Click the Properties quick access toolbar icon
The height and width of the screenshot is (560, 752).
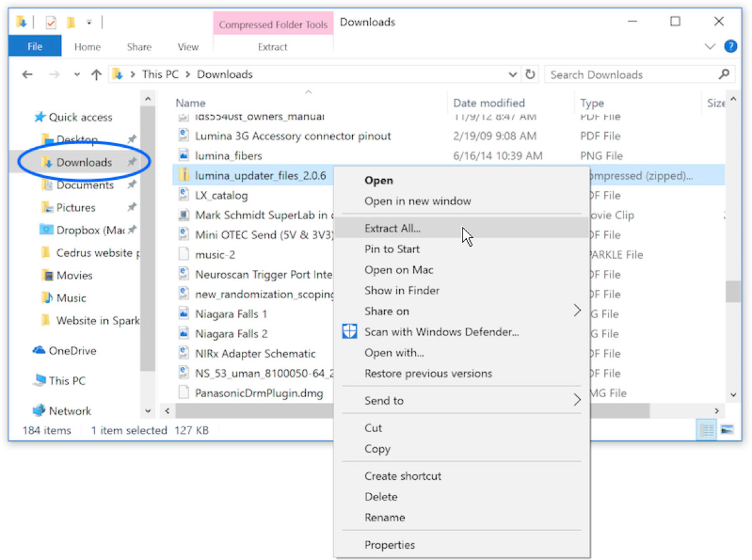51,23
